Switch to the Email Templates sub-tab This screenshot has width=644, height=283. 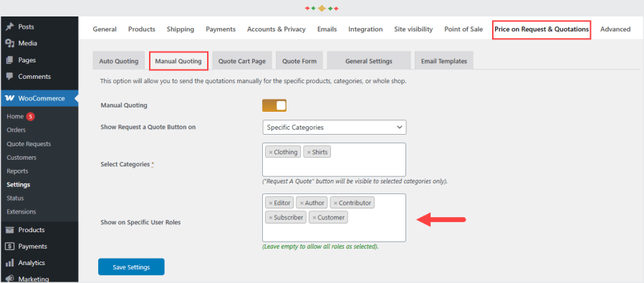pos(444,61)
